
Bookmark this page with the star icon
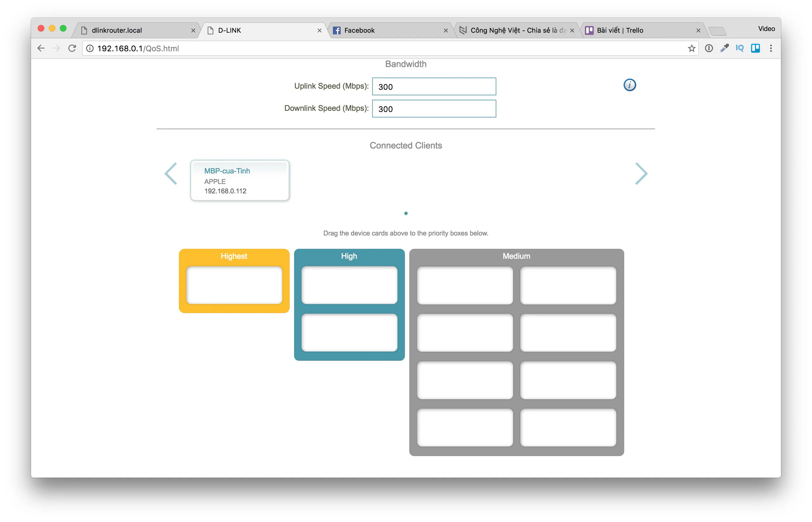click(691, 49)
